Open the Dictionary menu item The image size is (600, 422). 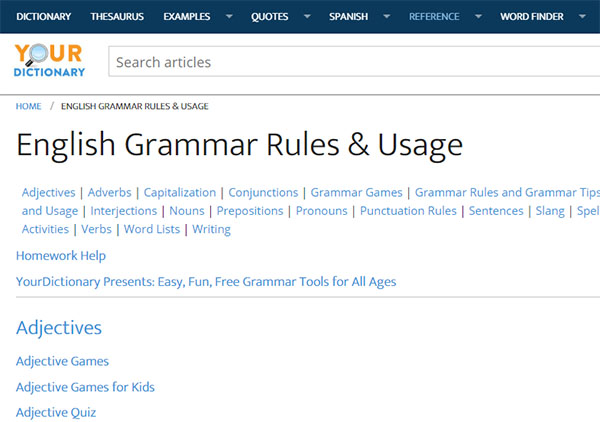pos(43,17)
